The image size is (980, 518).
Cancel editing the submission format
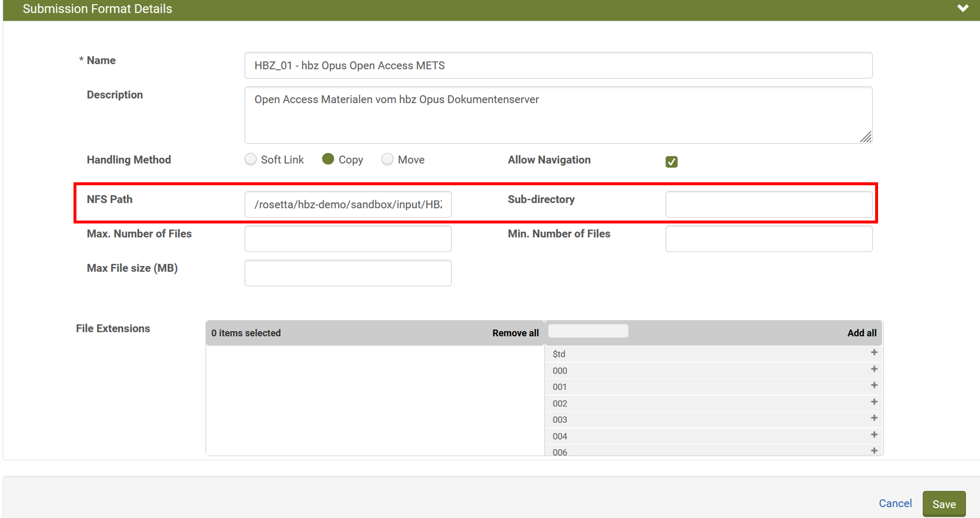coord(895,503)
